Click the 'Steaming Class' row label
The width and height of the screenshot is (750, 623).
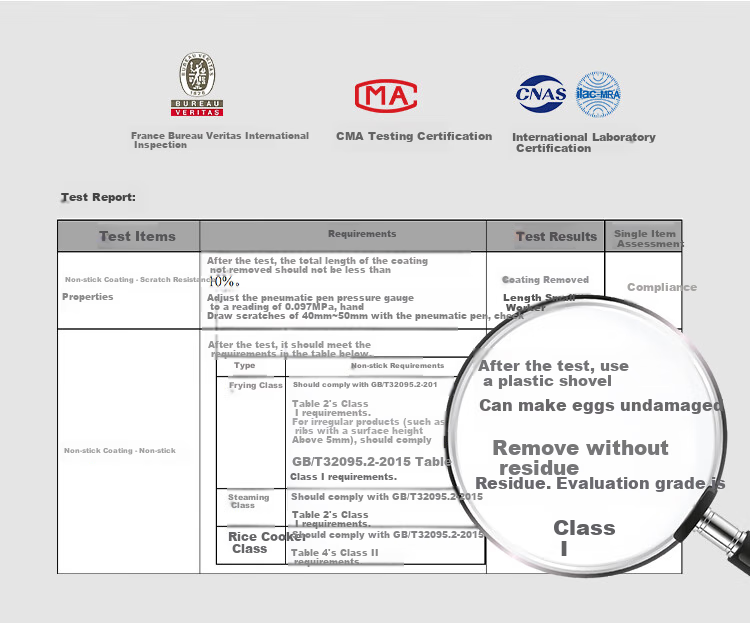(x=248, y=501)
